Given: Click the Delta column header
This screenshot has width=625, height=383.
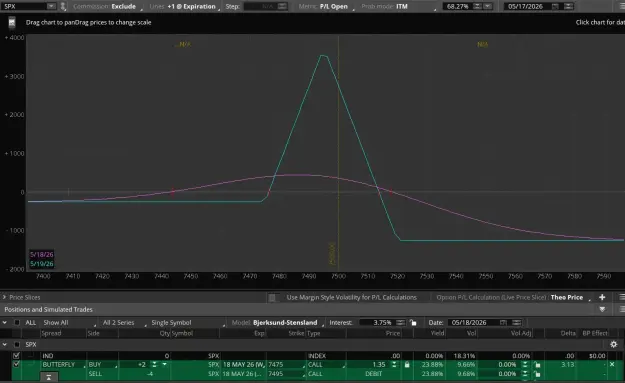Looking at the screenshot, I should coord(568,333).
